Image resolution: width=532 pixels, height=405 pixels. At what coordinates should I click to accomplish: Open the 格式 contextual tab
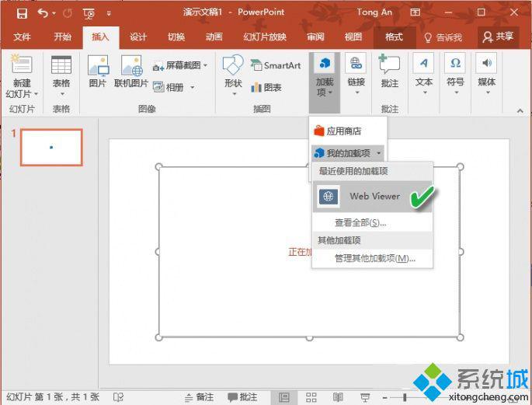pyautogui.click(x=395, y=37)
